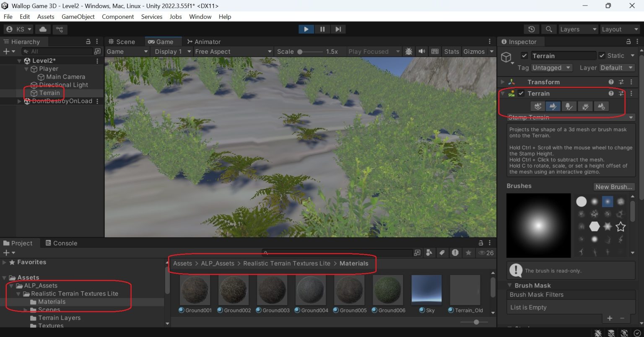644x337 pixels.
Task: Select the Create Neighbor Terrains tool
Action: coord(537,106)
